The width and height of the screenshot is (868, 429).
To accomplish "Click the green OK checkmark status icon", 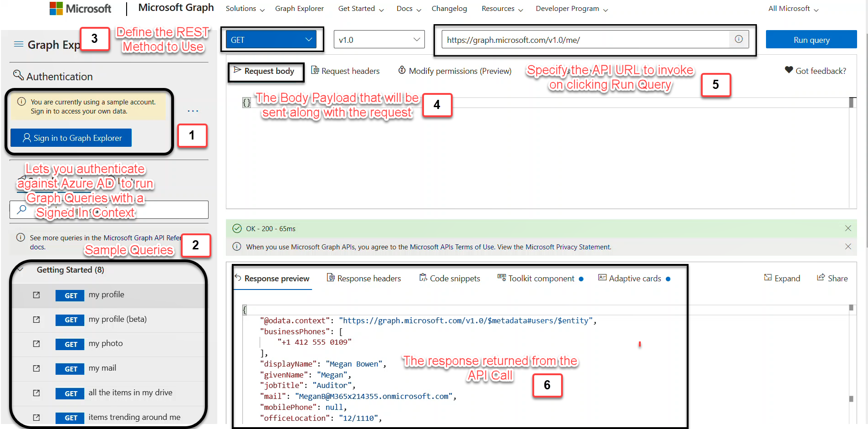I will coord(237,228).
